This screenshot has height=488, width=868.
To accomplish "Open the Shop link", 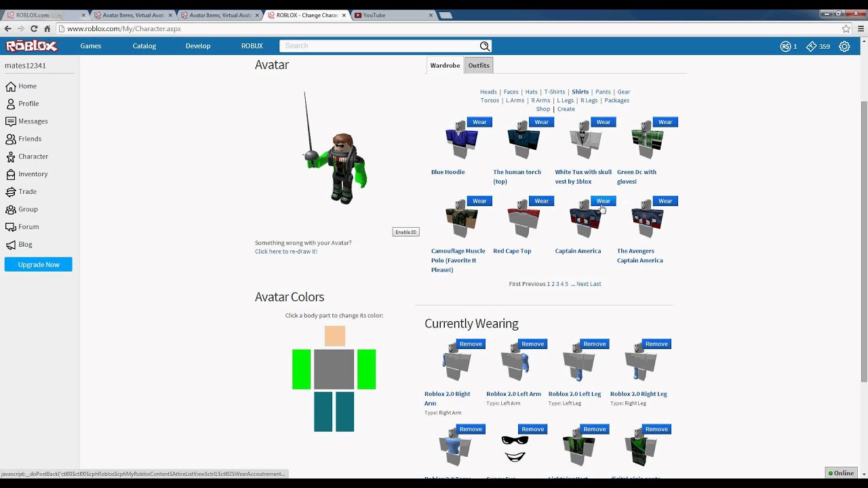I will (x=543, y=109).
